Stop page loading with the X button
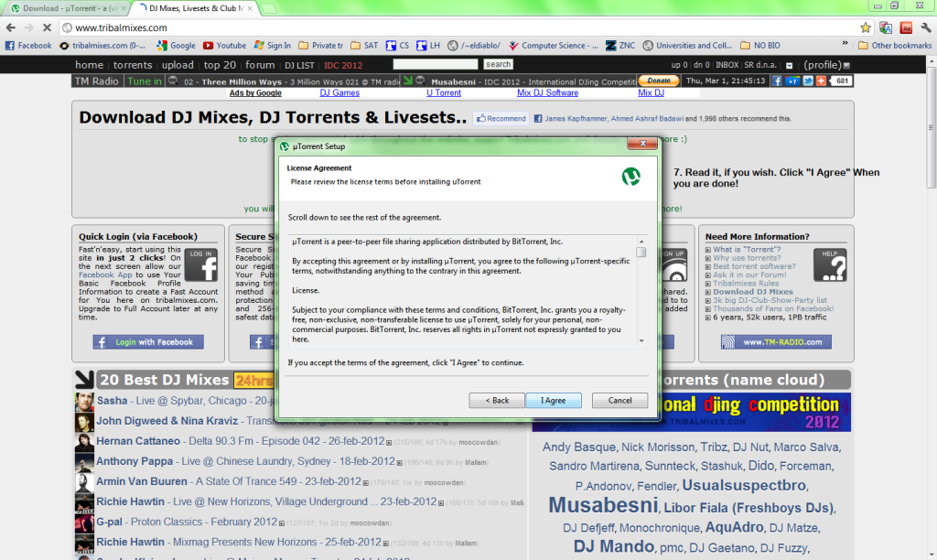937x560 pixels. [48, 27]
